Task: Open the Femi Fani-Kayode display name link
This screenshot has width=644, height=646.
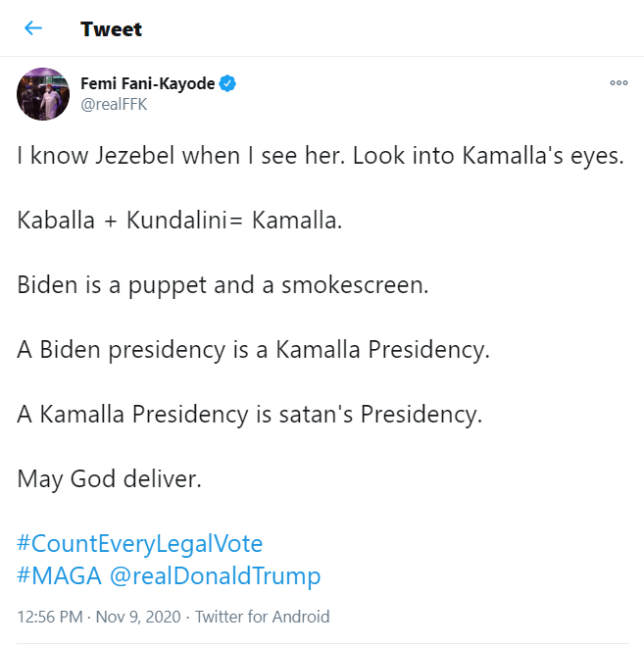Action: (x=147, y=84)
